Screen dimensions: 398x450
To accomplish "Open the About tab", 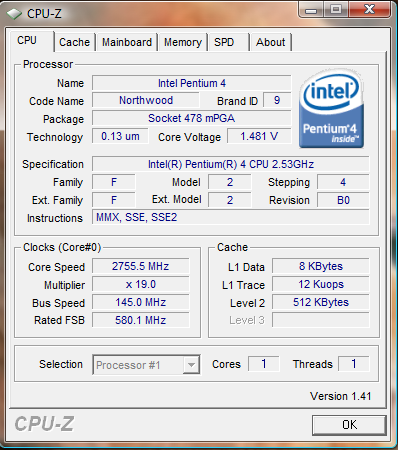I will click(x=271, y=42).
